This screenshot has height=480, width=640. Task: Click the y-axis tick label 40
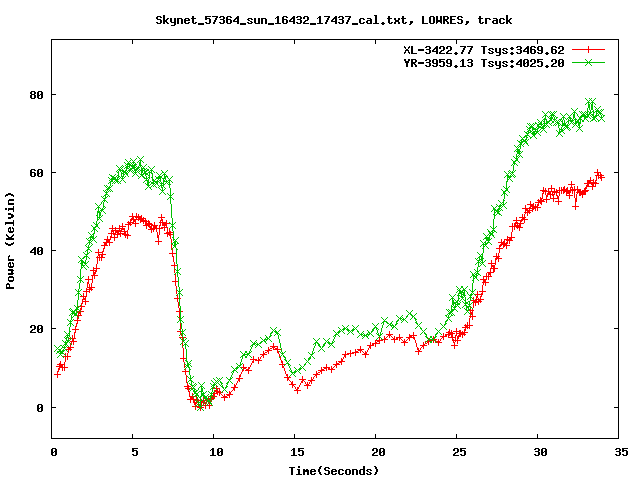pos(36,251)
